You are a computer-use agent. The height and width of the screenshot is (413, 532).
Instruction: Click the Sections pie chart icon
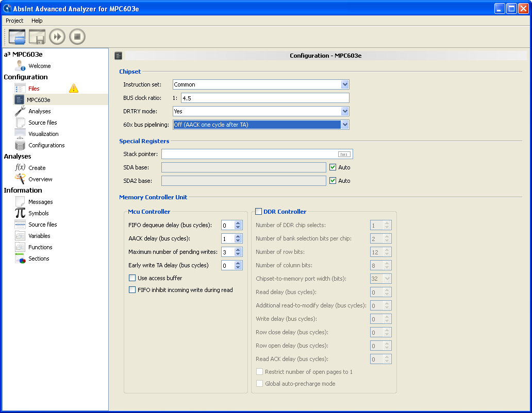coord(20,258)
